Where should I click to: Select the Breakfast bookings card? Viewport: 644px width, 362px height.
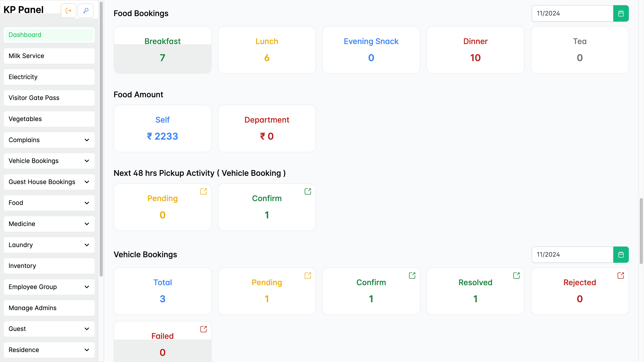tap(163, 50)
